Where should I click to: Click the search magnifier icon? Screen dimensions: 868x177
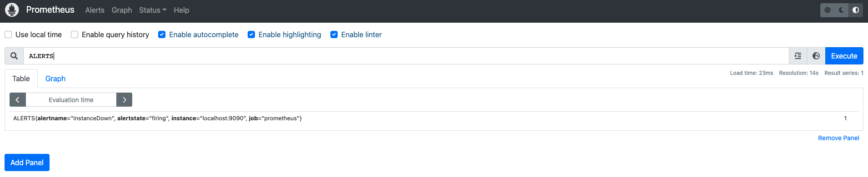coord(14,56)
